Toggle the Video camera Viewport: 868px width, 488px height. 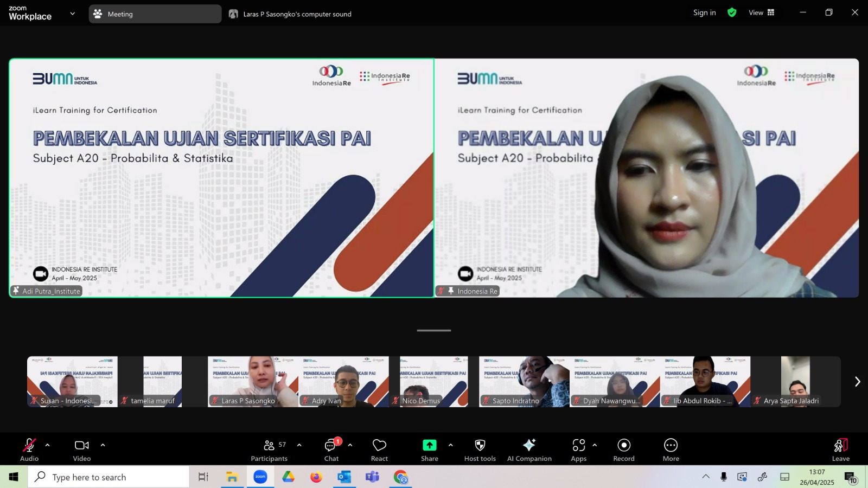82,450
